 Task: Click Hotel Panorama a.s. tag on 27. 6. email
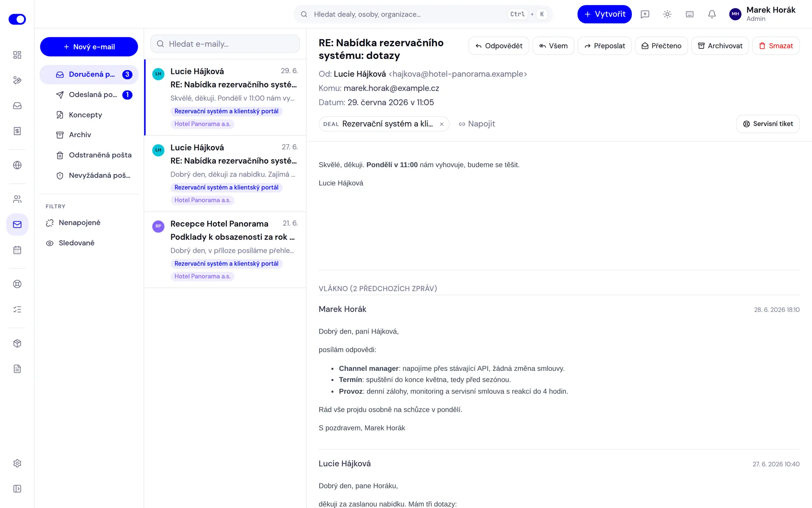202,200
